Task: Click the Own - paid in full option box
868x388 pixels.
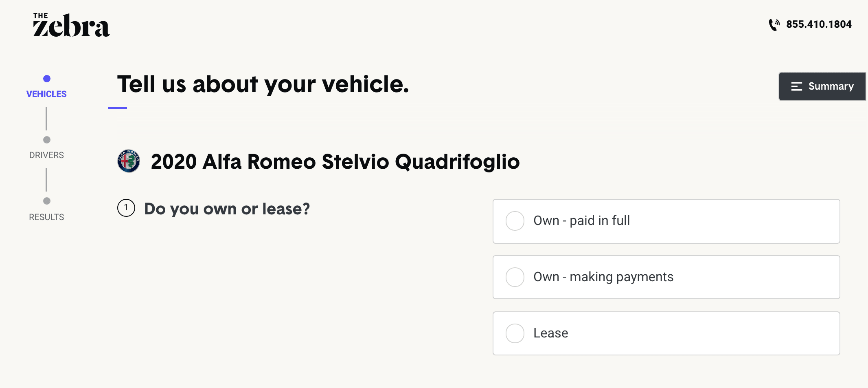Action: click(x=666, y=221)
